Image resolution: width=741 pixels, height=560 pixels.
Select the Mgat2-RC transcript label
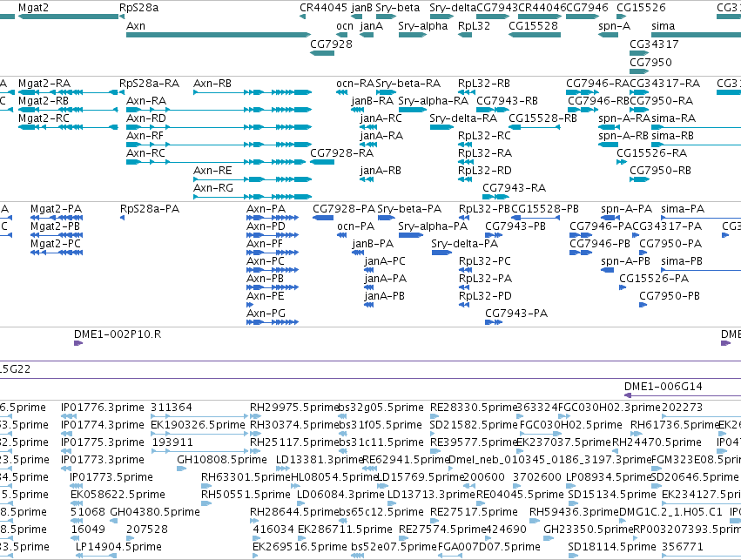point(44,118)
